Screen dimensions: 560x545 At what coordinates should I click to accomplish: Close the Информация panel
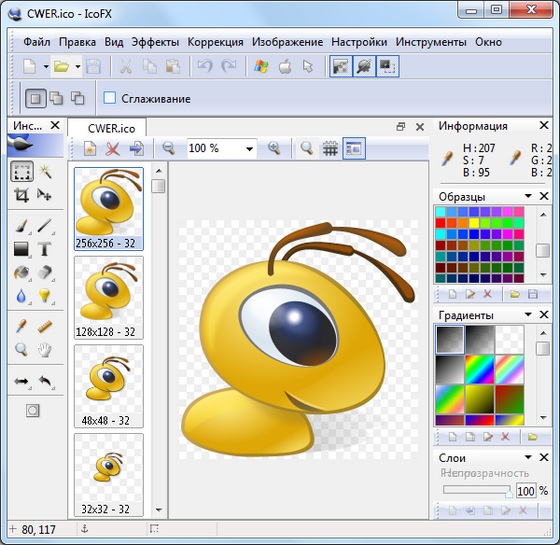tap(544, 125)
